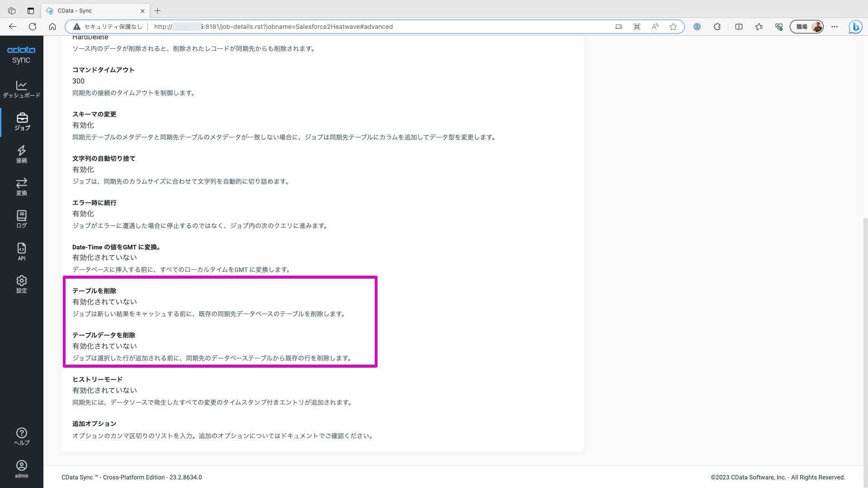
Task: Add the page to favorites
Action: tap(674, 27)
